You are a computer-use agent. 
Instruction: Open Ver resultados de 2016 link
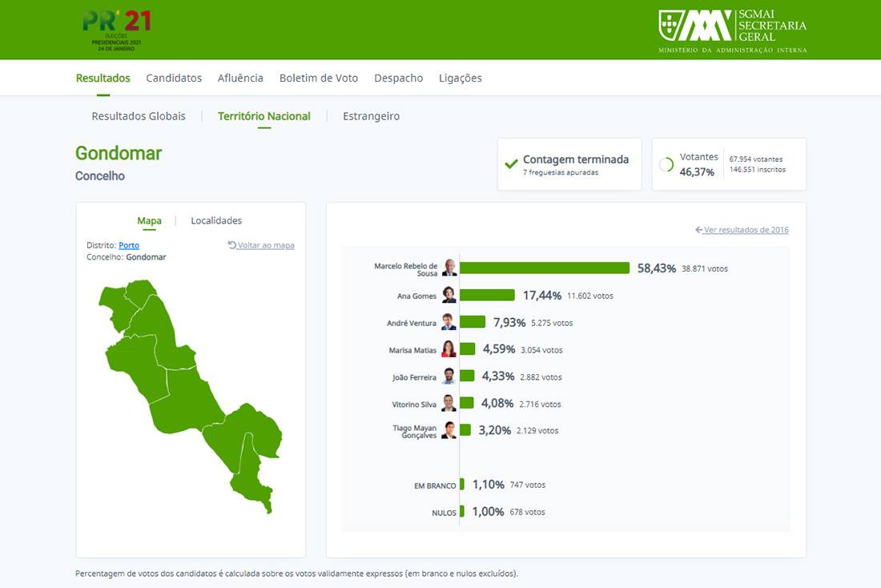pos(742,230)
